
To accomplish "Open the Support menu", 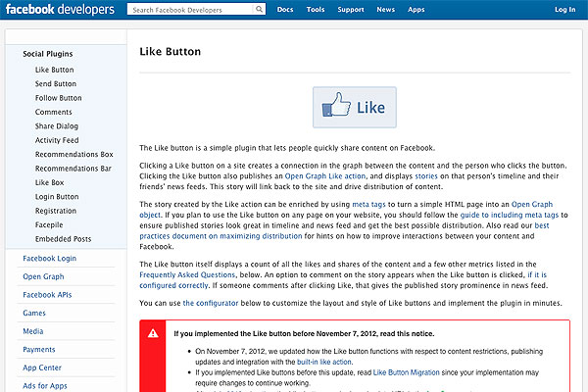I will [351, 10].
